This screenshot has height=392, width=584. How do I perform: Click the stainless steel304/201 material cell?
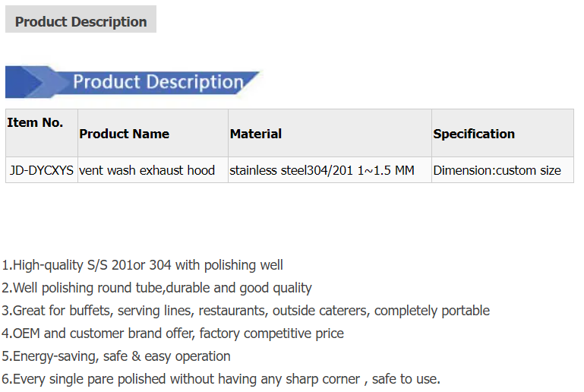(330, 170)
